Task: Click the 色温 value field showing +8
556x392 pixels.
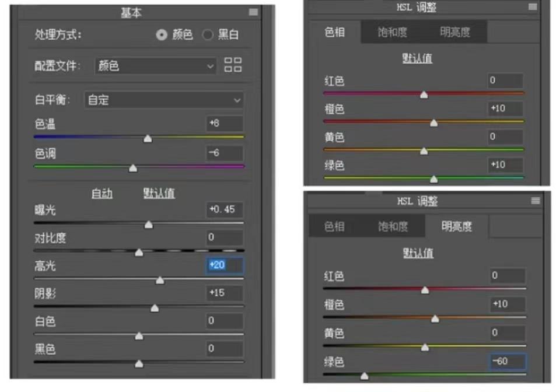Action: [x=225, y=123]
